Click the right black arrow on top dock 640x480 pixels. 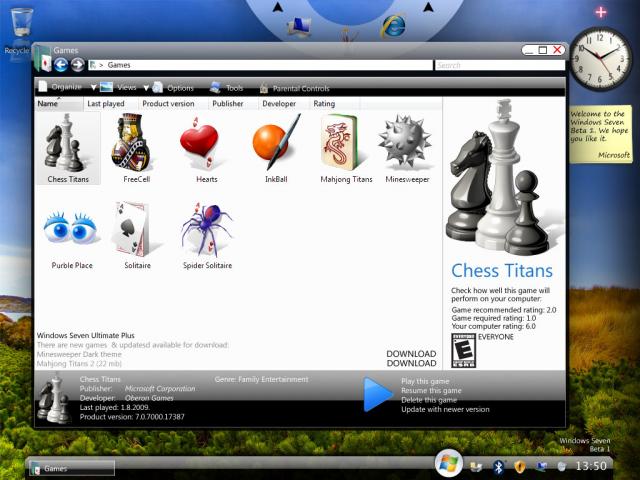pyautogui.click(x=428, y=7)
